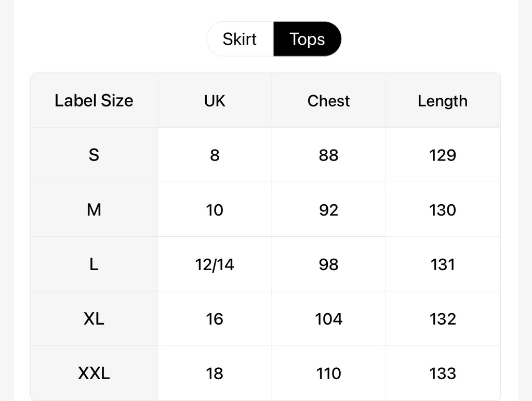
Task: Click the chest value 88 cell
Action: pyautogui.click(x=329, y=155)
